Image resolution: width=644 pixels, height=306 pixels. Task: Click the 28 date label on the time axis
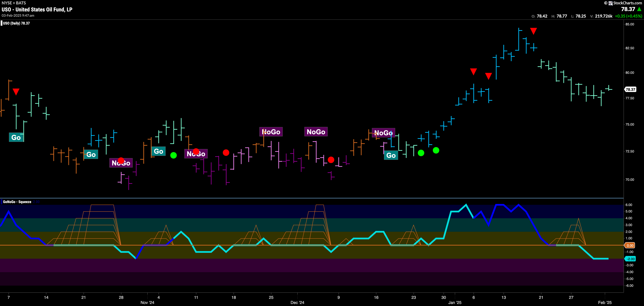coord(121,297)
